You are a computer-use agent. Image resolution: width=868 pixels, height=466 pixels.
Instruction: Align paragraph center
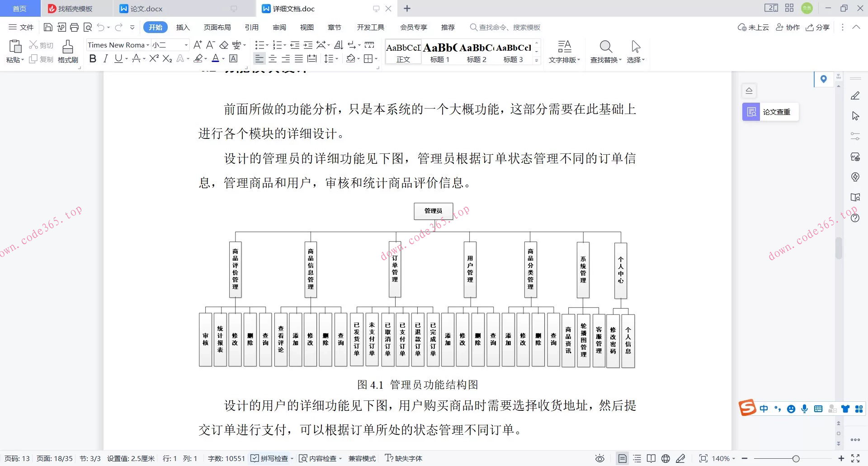click(x=273, y=58)
